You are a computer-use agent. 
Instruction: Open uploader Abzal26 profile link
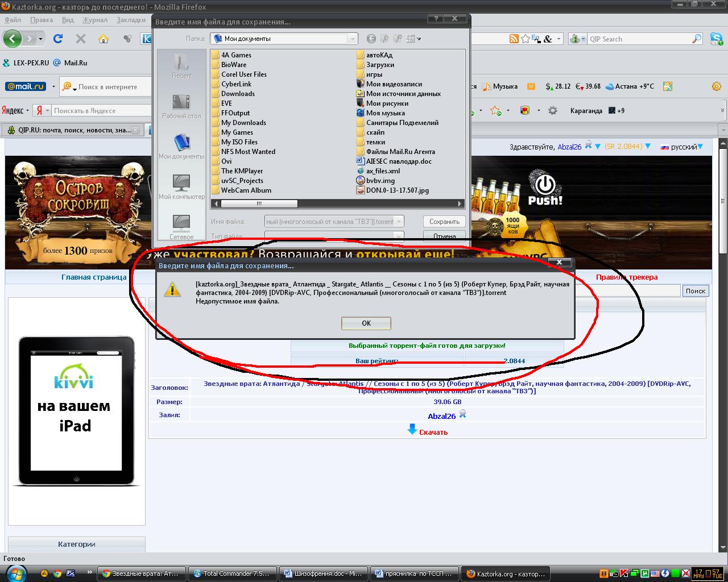[442, 416]
